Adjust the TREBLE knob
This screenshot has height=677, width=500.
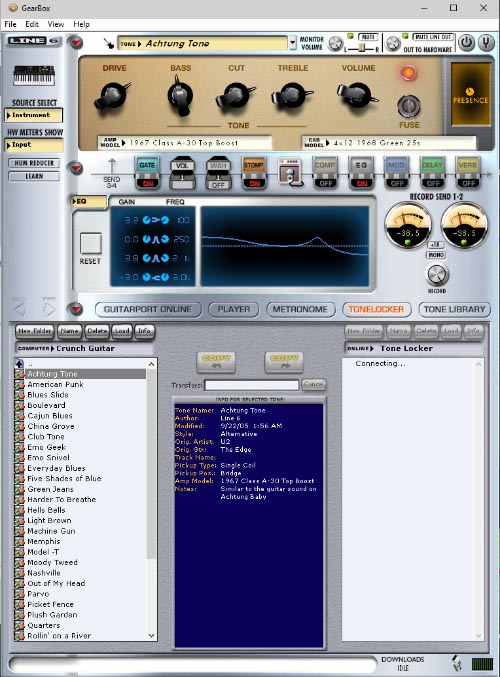point(292,96)
